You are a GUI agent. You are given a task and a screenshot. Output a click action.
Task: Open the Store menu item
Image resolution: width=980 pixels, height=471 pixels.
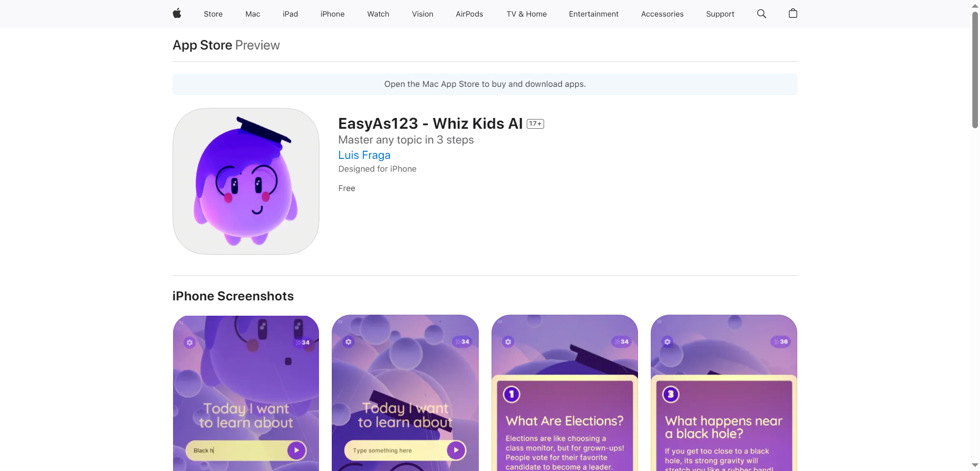[x=213, y=14]
